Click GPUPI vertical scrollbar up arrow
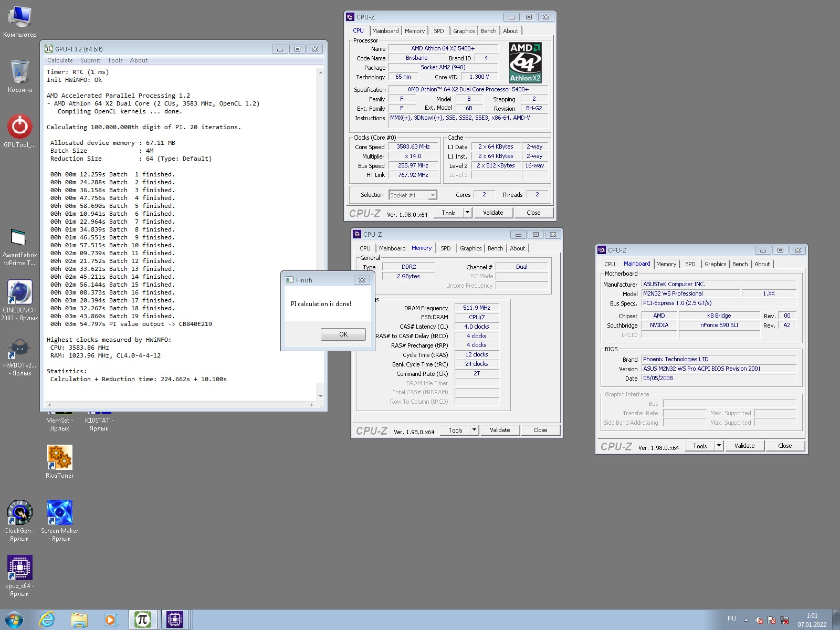This screenshot has width=840, height=630. point(320,72)
